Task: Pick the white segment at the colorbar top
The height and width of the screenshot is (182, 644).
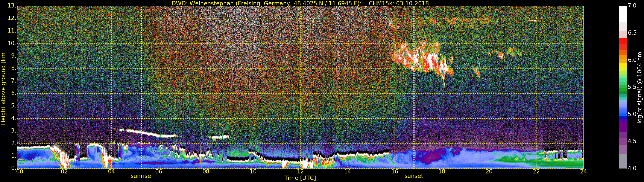Action: [x=623, y=14]
